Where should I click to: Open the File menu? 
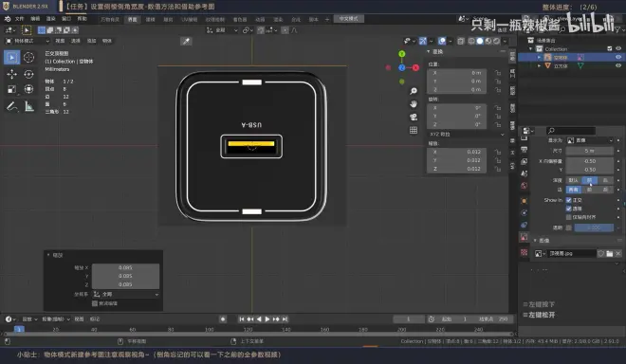[19, 19]
